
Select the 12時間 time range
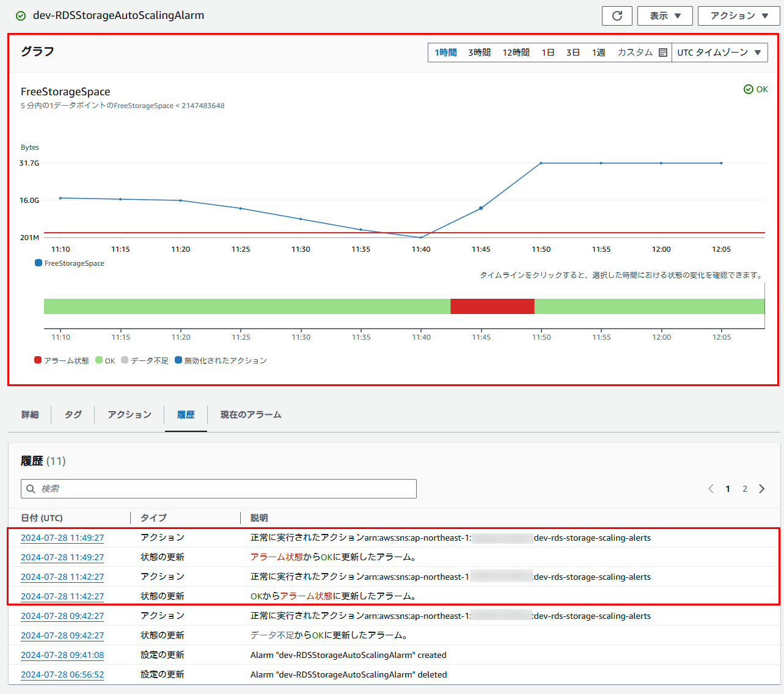(516, 53)
